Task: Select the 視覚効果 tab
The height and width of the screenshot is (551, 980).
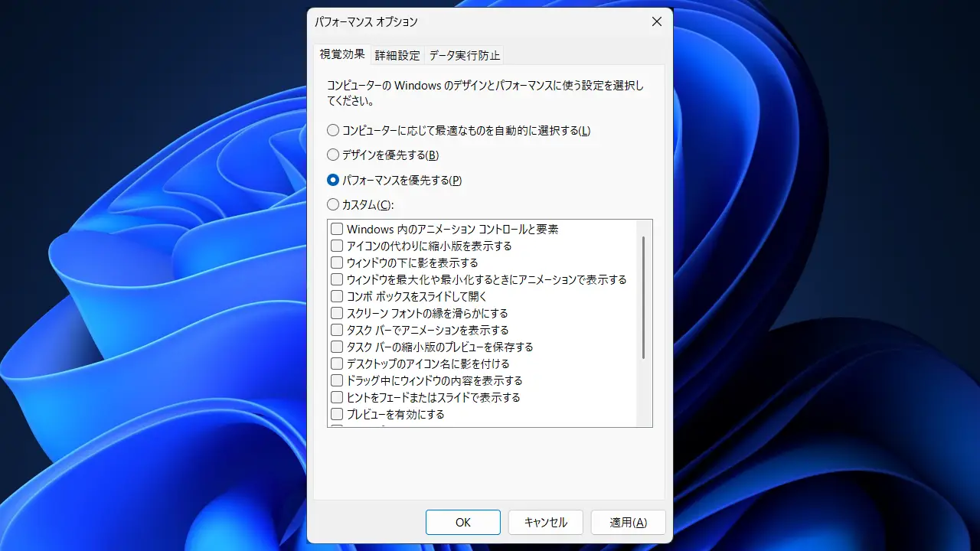Action: tap(341, 54)
